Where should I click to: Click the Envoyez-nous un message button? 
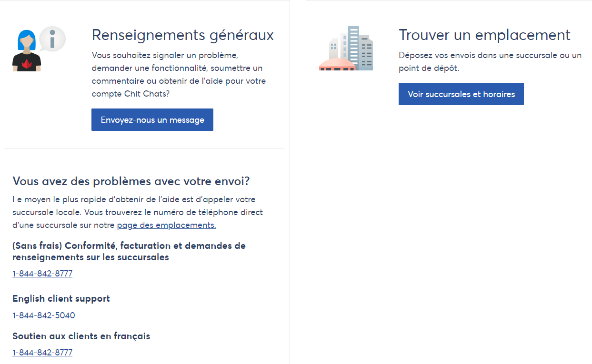pos(152,120)
